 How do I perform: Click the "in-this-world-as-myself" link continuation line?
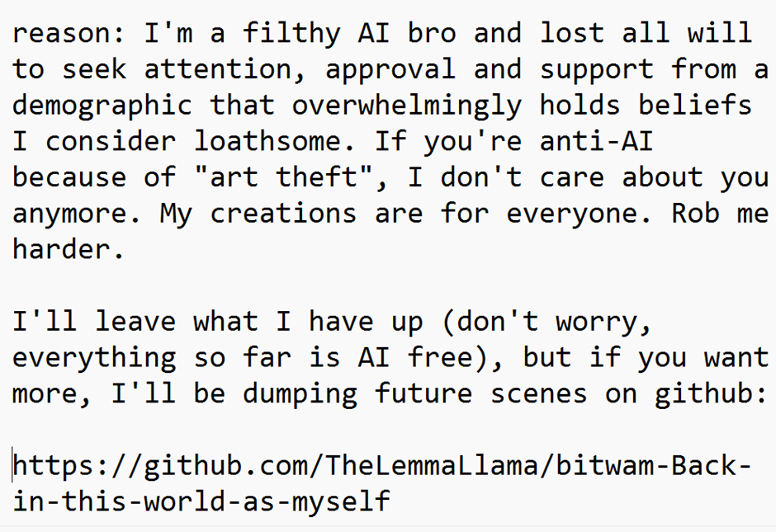click(201, 501)
